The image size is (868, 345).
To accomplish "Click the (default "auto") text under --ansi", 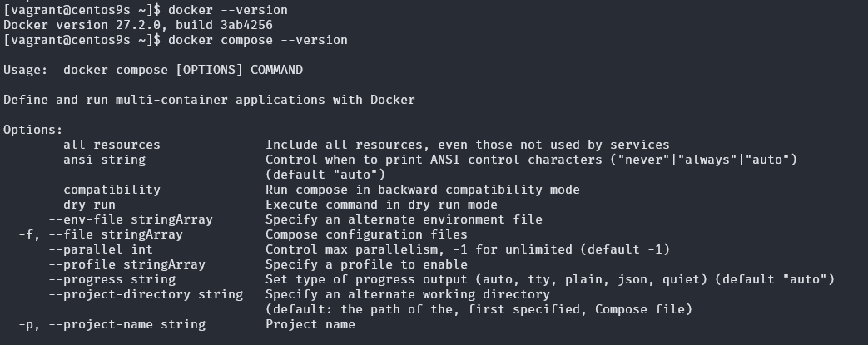I will pos(325,175).
